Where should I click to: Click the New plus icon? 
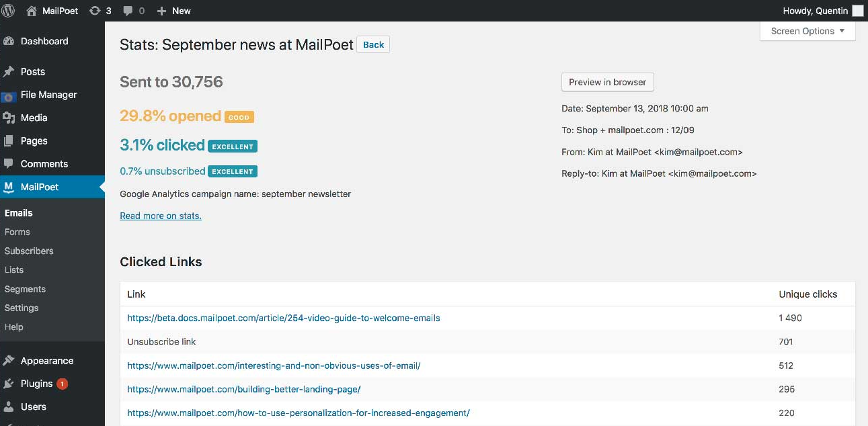tap(161, 11)
